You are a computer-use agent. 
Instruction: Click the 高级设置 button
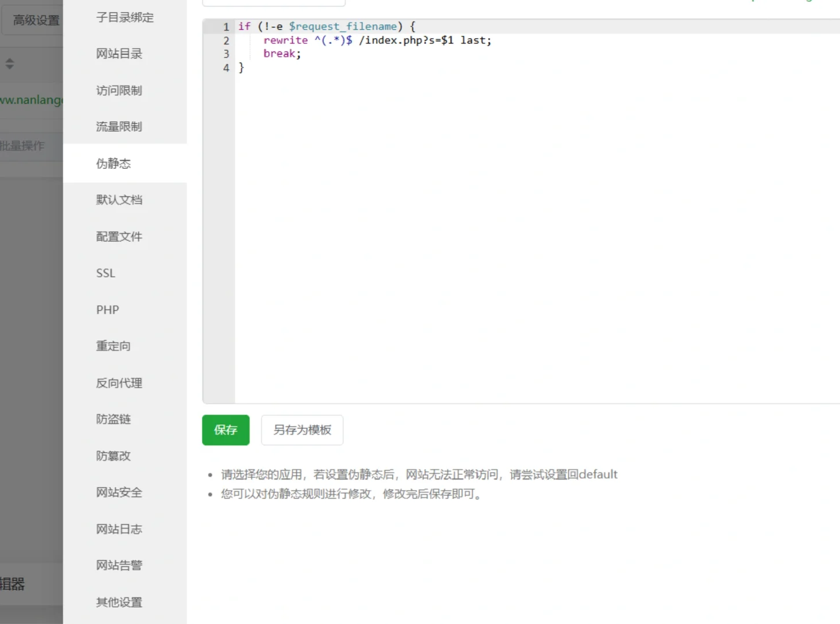click(35, 20)
